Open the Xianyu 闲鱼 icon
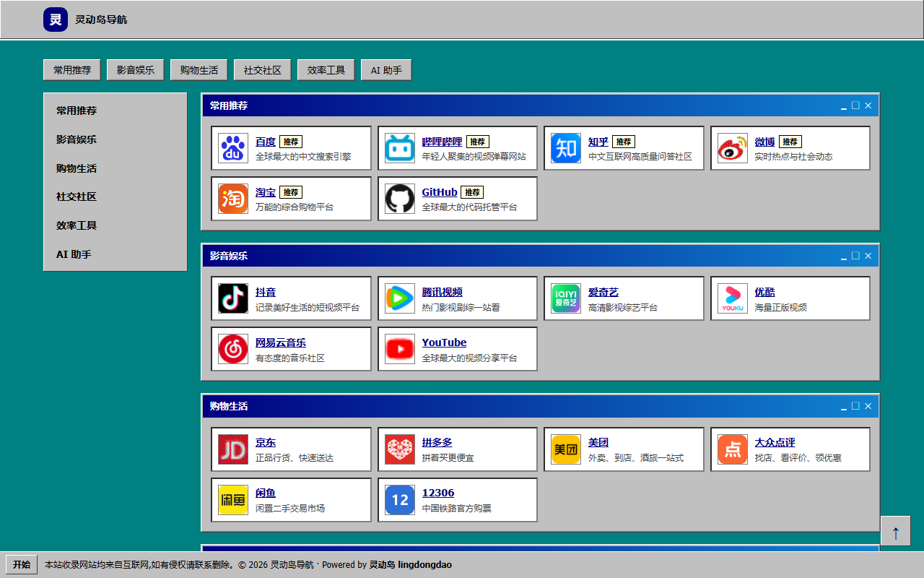The height and width of the screenshot is (578, 924). (233, 500)
